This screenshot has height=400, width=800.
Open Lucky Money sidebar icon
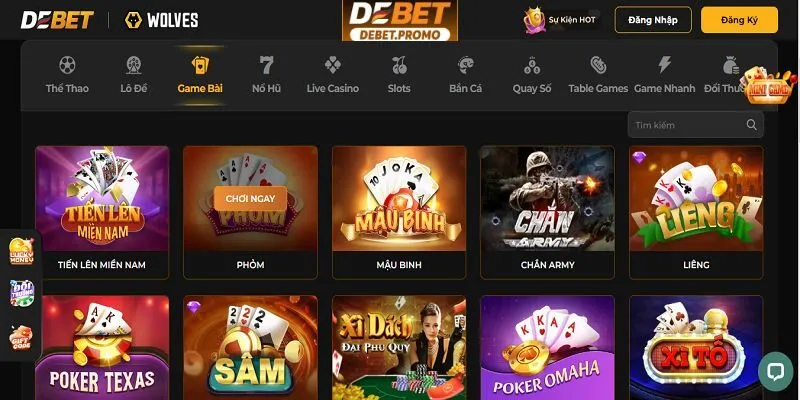pyautogui.click(x=21, y=251)
